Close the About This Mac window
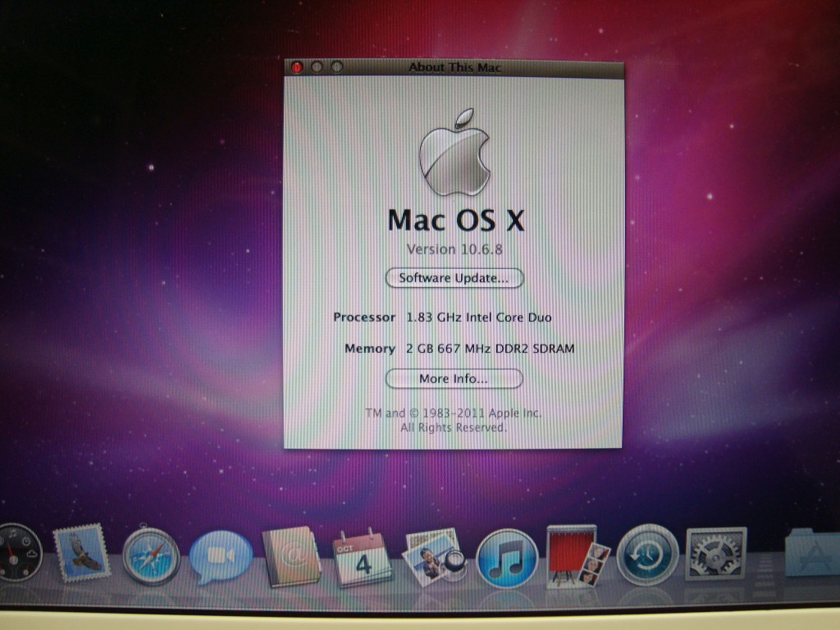This screenshot has width=840, height=630. click(x=297, y=66)
